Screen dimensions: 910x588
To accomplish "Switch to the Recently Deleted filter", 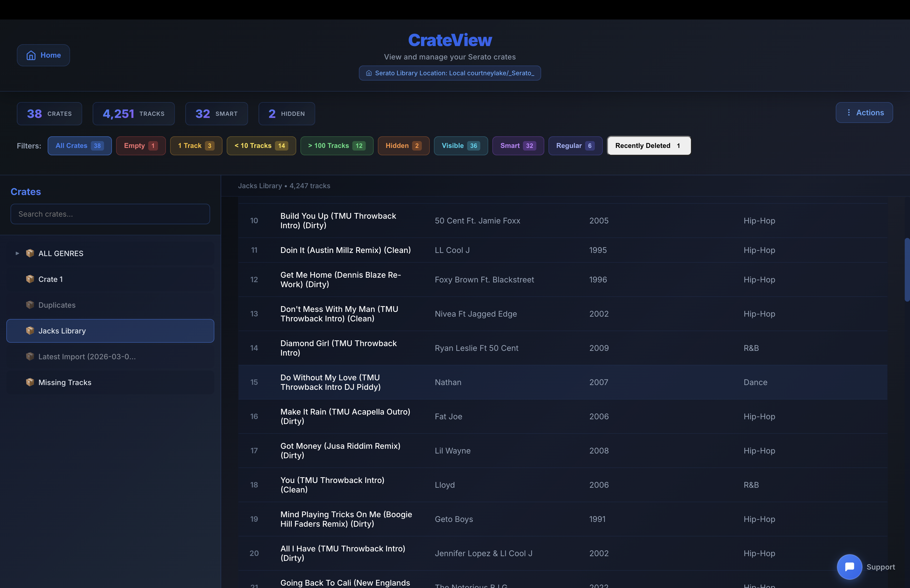I will pos(648,146).
